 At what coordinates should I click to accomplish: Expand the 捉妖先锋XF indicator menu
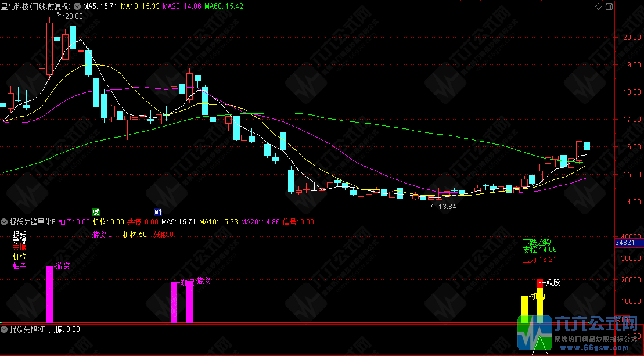point(4,329)
